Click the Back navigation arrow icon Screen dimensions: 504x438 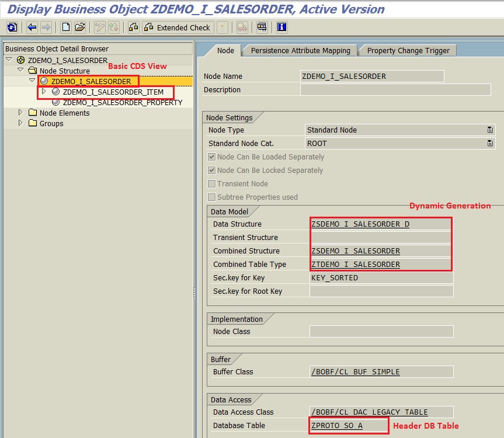(33, 27)
